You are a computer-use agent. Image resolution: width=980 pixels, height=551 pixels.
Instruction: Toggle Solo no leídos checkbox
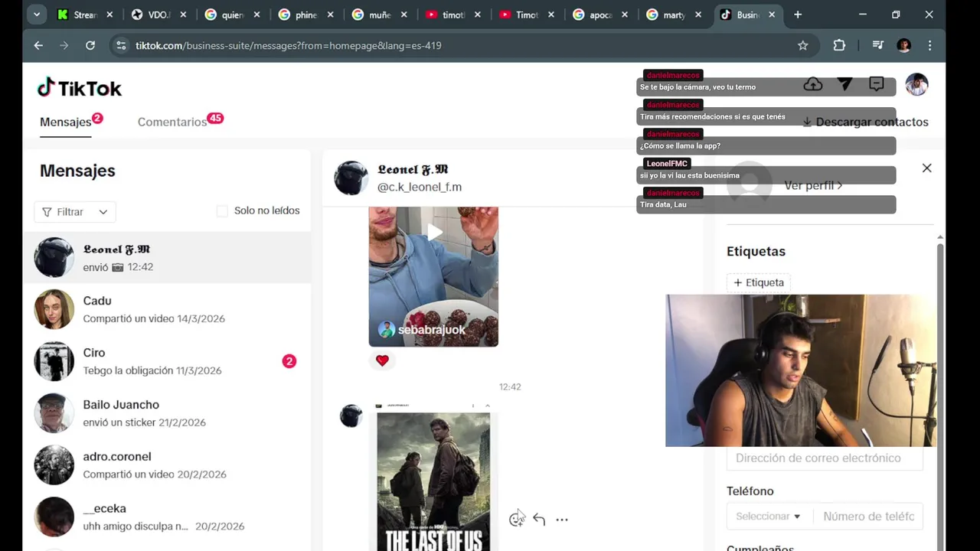click(x=222, y=210)
